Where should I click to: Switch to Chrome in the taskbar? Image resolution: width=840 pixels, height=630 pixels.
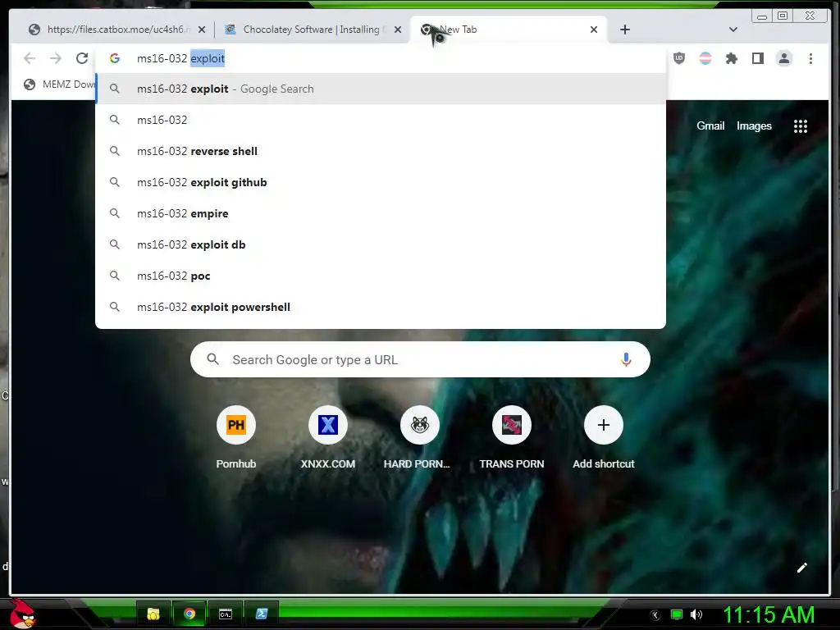(189, 614)
